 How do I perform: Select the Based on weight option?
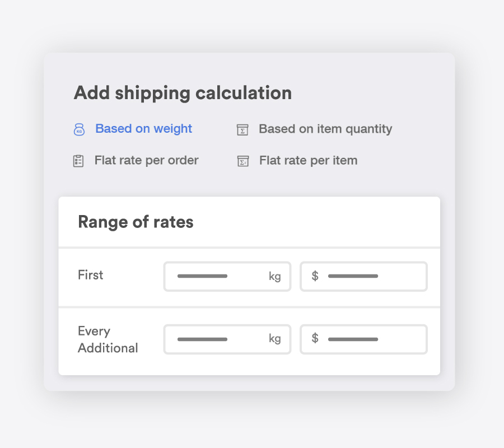[x=144, y=129]
